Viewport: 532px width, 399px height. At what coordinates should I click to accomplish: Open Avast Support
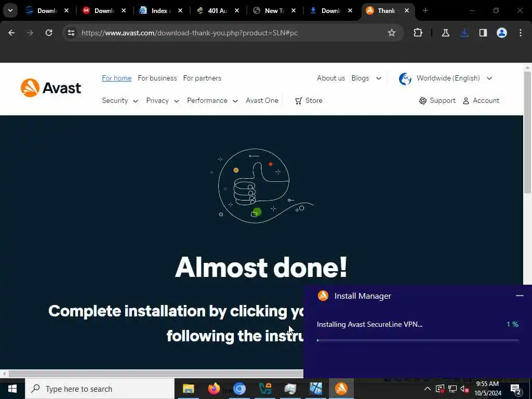(x=437, y=100)
